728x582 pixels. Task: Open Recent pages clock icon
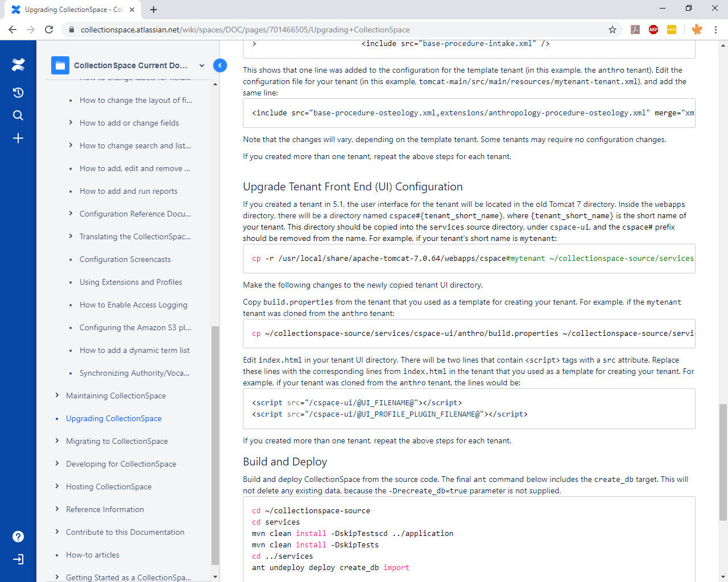(18, 93)
